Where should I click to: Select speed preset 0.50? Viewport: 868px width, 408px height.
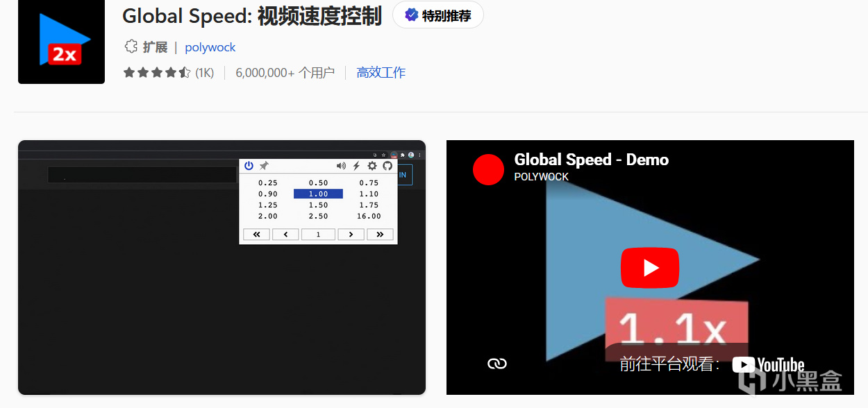pyautogui.click(x=318, y=183)
